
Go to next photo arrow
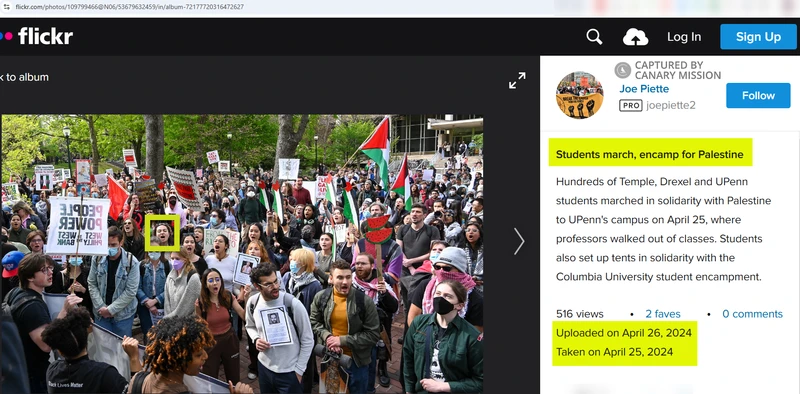click(x=519, y=241)
